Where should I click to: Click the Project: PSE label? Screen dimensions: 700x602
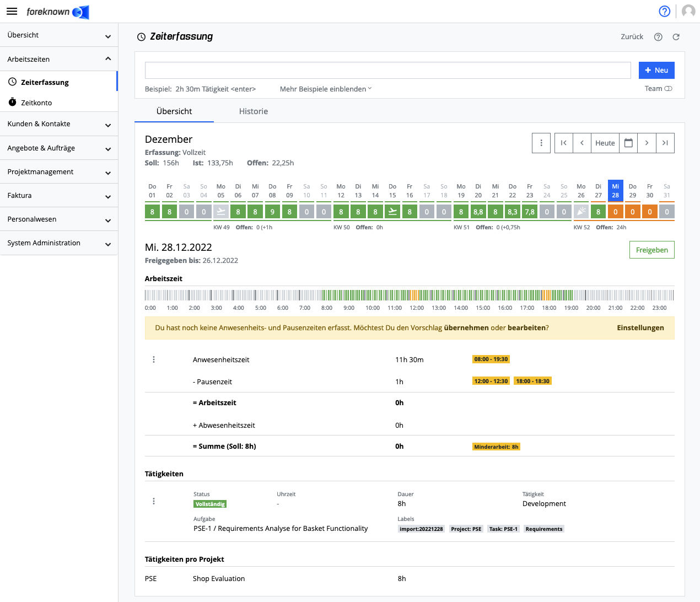click(466, 529)
